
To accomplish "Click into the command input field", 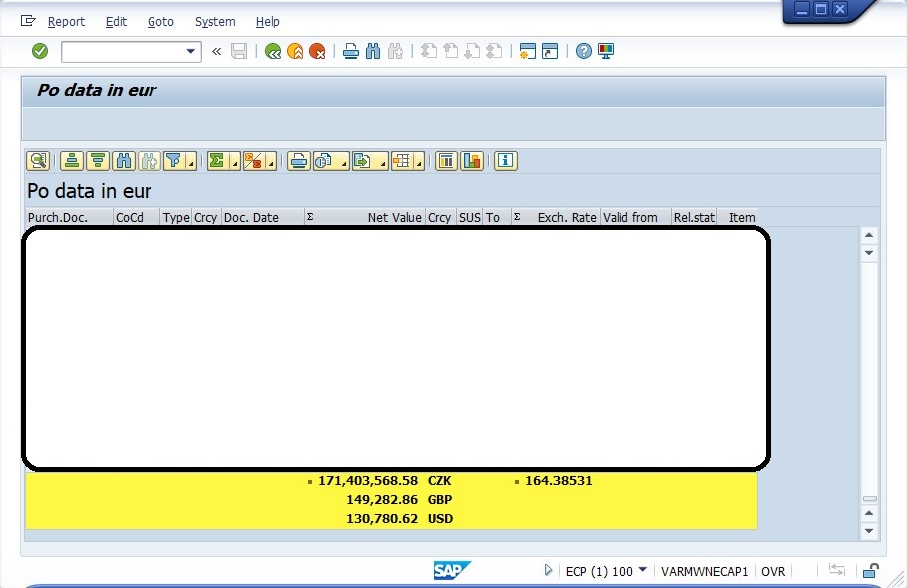I will [x=123, y=52].
